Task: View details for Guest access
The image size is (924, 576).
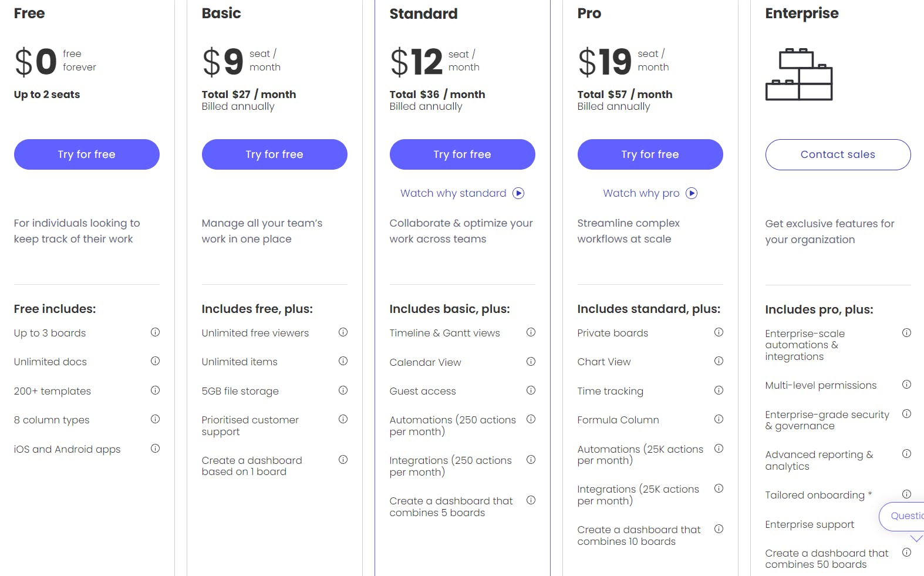Action: pyautogui.click(x=531, y=390)
